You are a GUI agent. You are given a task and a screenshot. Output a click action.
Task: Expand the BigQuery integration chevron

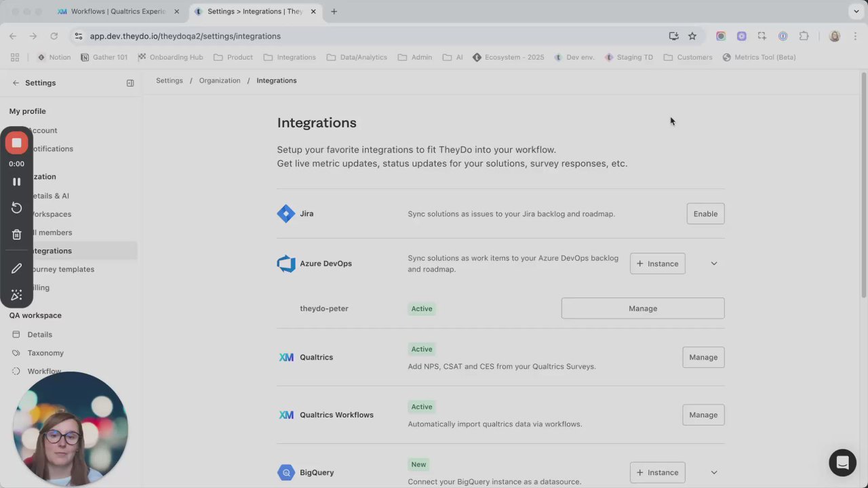(x=713, y=472)
